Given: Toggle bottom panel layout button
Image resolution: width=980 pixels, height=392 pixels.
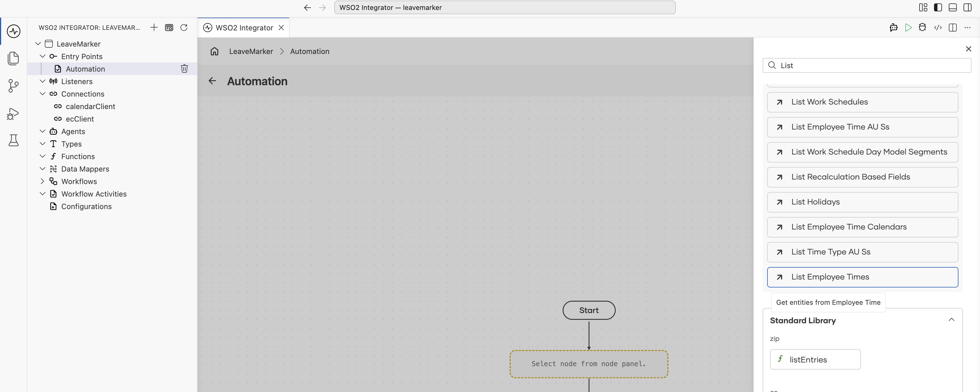Looking at the screenshot, I should (952, 7).
